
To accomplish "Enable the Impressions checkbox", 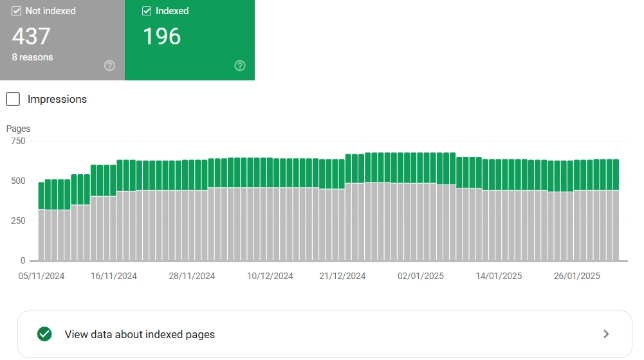I will click(13, 99).
